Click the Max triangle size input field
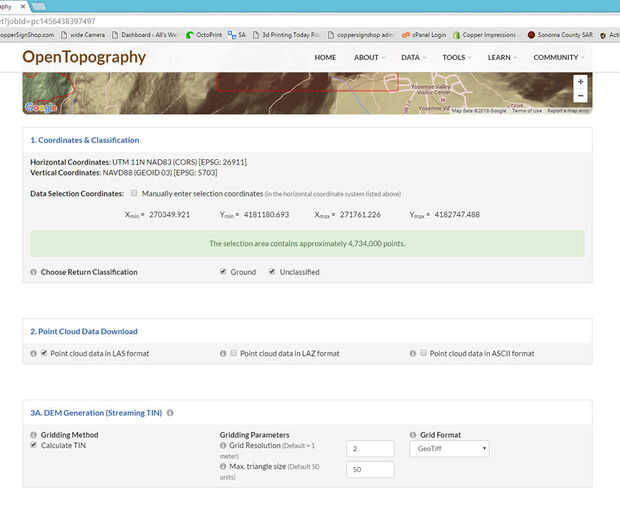 pos(370,469)
